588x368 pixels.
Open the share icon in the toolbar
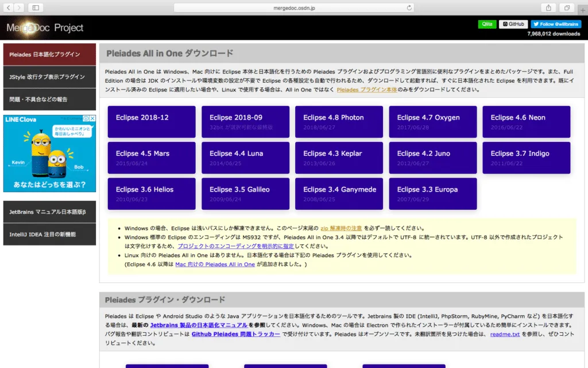(x=548, y=7)
